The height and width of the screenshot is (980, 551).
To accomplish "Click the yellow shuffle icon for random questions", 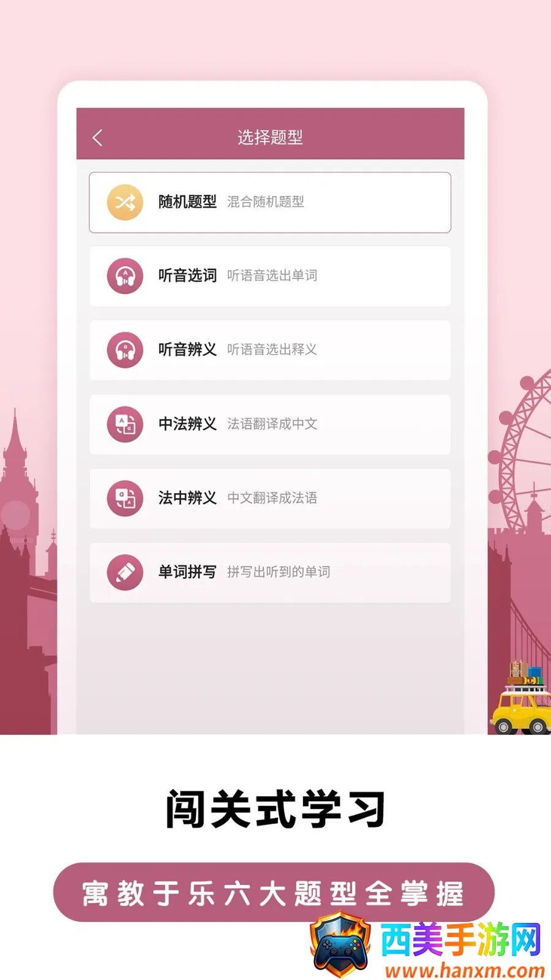I will pos(125,202).
